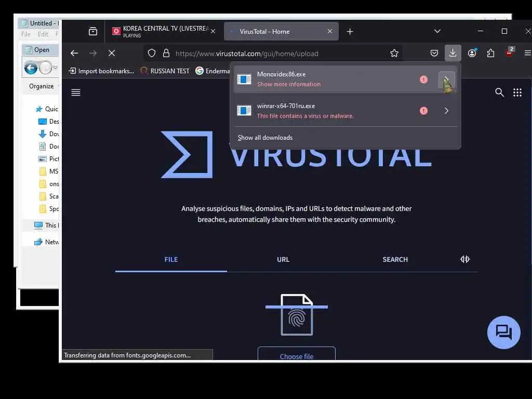The height and width of the screenshot is (399, 532).
Task: Go back to previous page
Action: click(74, 53)
